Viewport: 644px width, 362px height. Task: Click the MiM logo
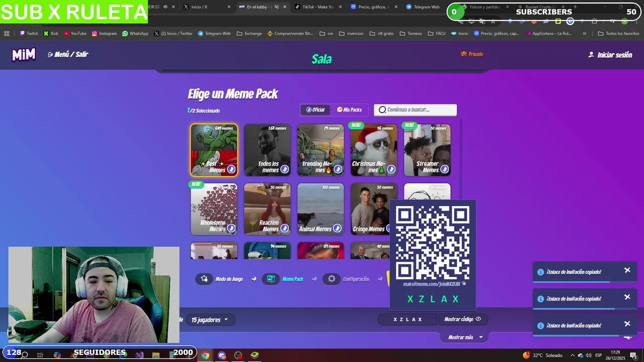24,55
